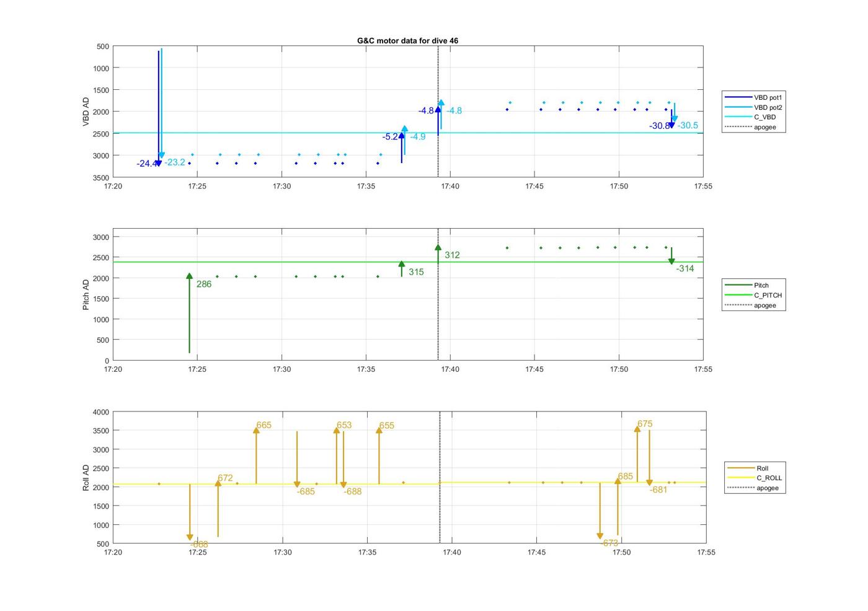Click the 'Roll AD' y-axis label

click(x=86, y=478)
